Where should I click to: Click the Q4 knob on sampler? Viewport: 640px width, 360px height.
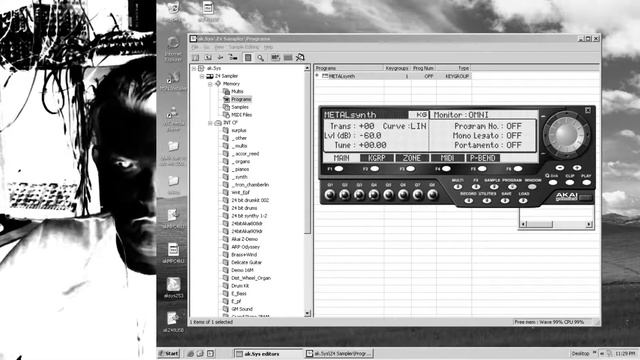pos(373,195)
